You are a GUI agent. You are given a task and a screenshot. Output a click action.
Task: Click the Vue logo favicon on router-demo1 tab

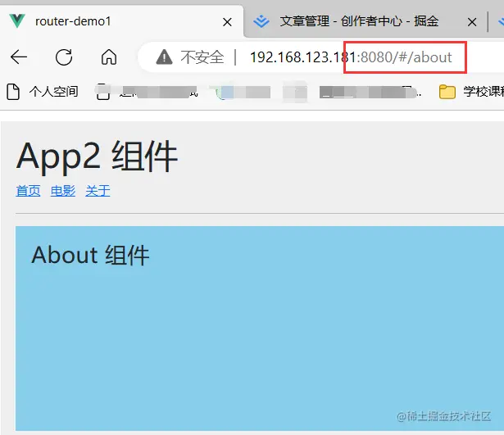click(17, 21)
